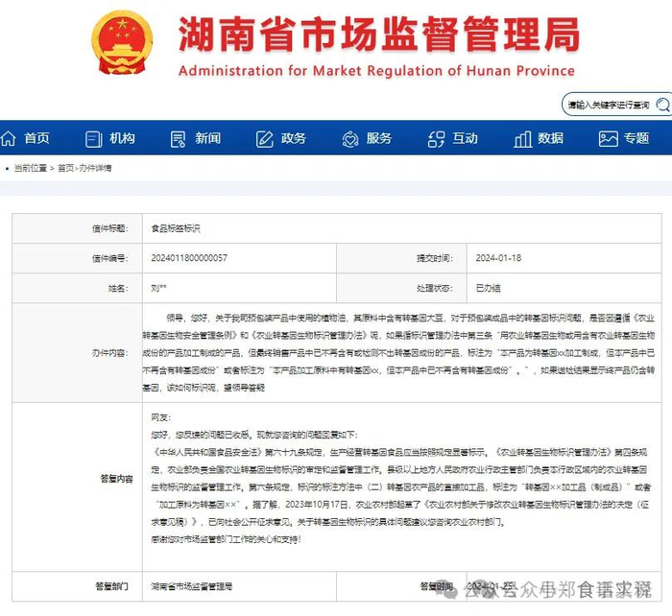Click the 当前位置 breadcrumb label

coord(31,168)
